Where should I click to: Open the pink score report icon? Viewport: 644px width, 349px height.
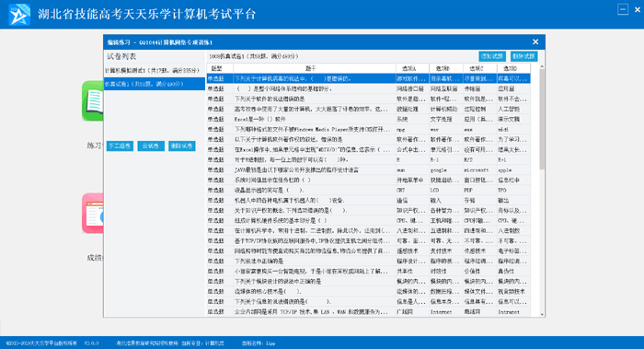(93, 214)
